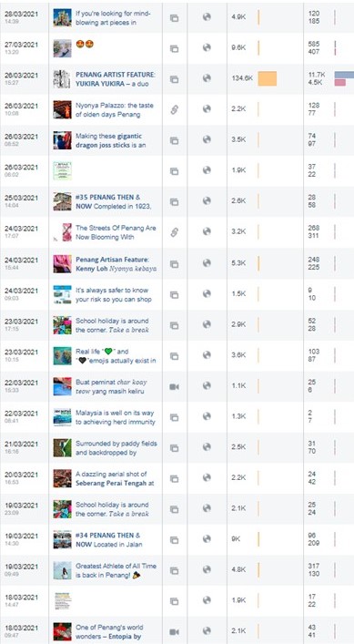Click thumbnail of heart emoji eyes post
This screenshot has width=354, height=644.
pyautogui.click(x=63, y=48)
